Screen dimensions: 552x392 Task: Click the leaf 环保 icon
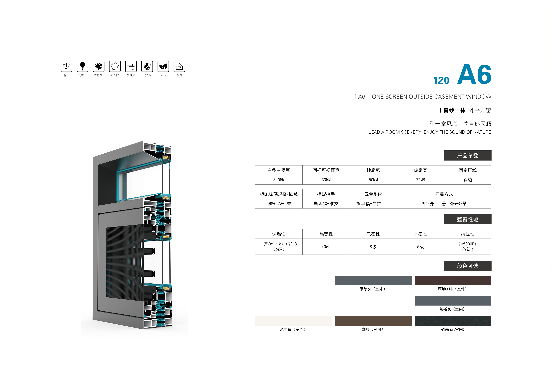point(163,66)
